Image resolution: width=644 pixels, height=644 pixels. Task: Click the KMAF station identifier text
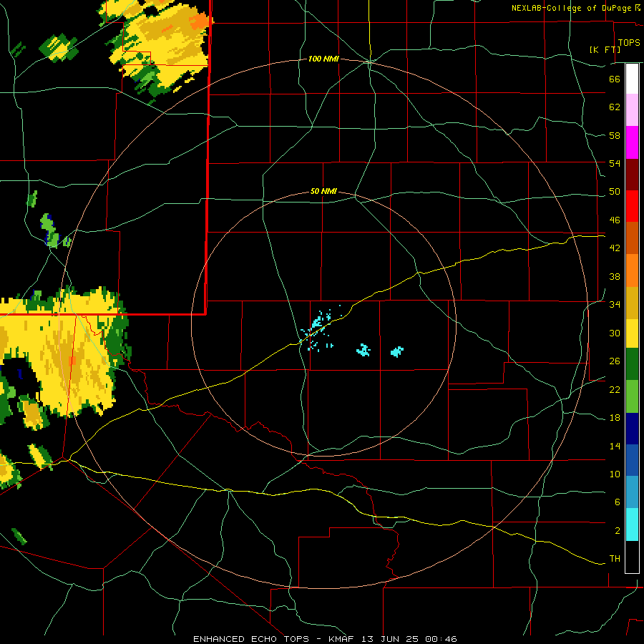tap(343, 639)
